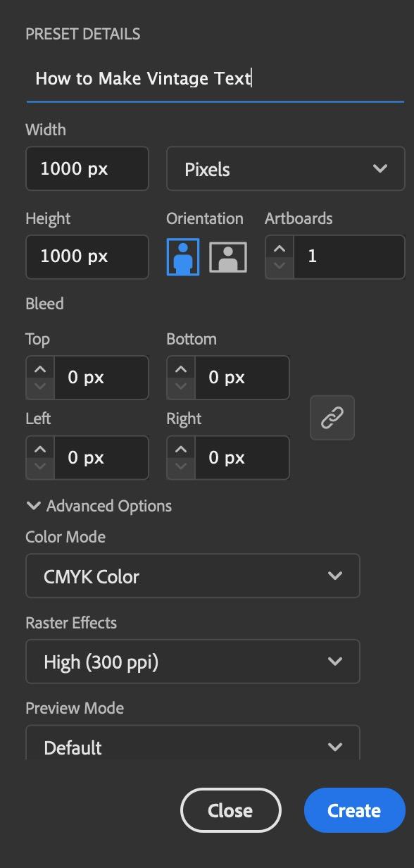The image size is (414, 868).
Task: Select portrait orientation icon
Action: (183, 256)
